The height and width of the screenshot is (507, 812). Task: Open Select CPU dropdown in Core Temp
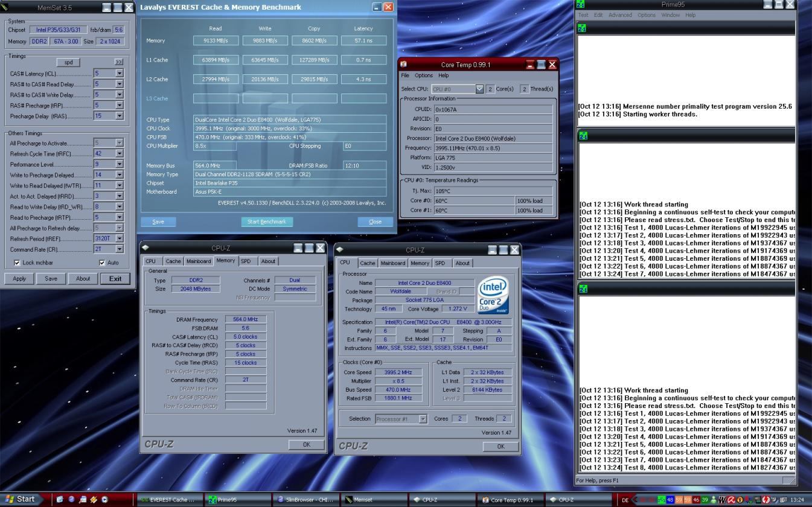click(x=479, y=89)
